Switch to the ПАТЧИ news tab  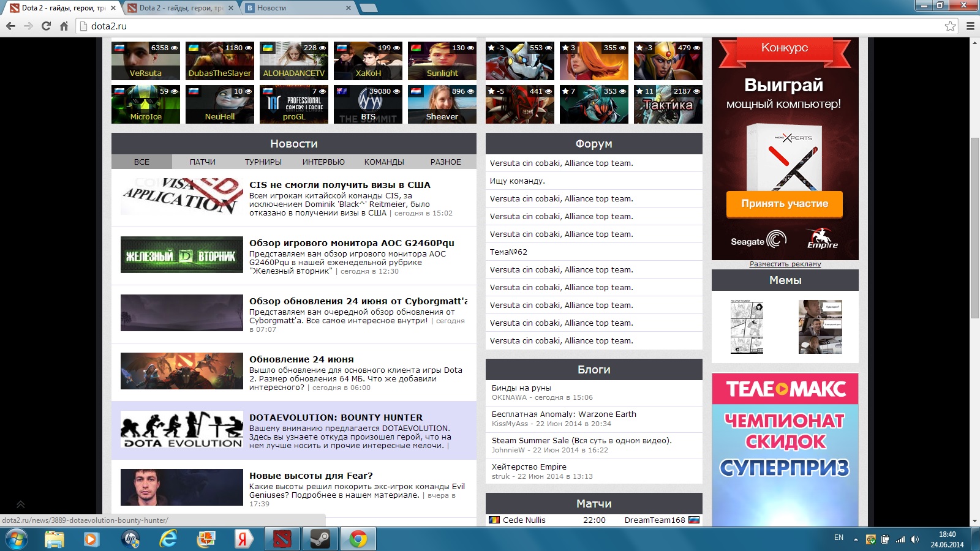202,162
